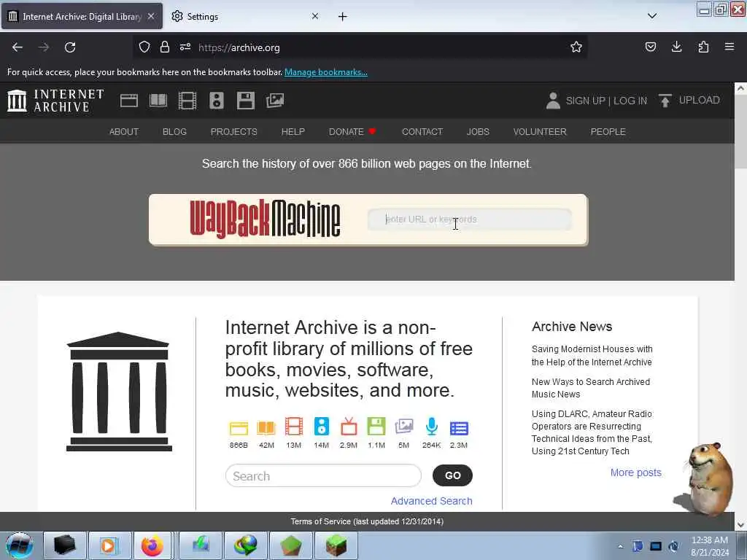Show hidden system tray icons
The width and height of the screenshot is (747, 560).
(x=620, y=546)
